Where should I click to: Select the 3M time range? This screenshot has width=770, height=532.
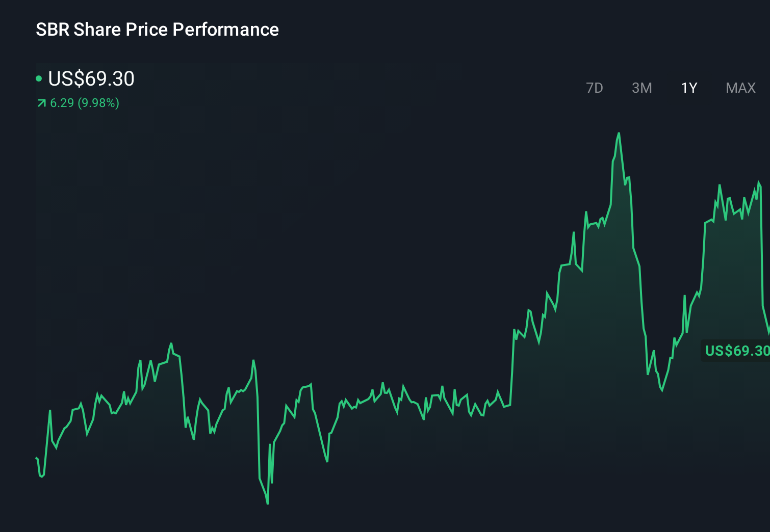(x=641, y=88)
